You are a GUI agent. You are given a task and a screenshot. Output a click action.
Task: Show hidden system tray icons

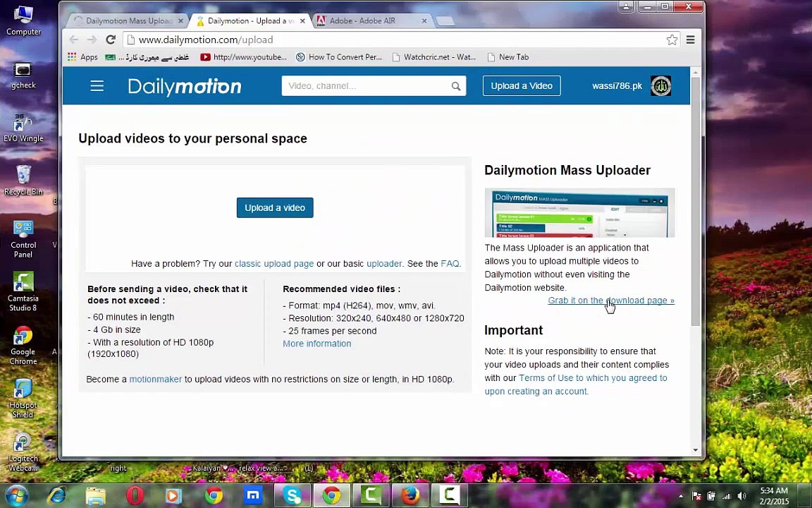pos(681,496)
